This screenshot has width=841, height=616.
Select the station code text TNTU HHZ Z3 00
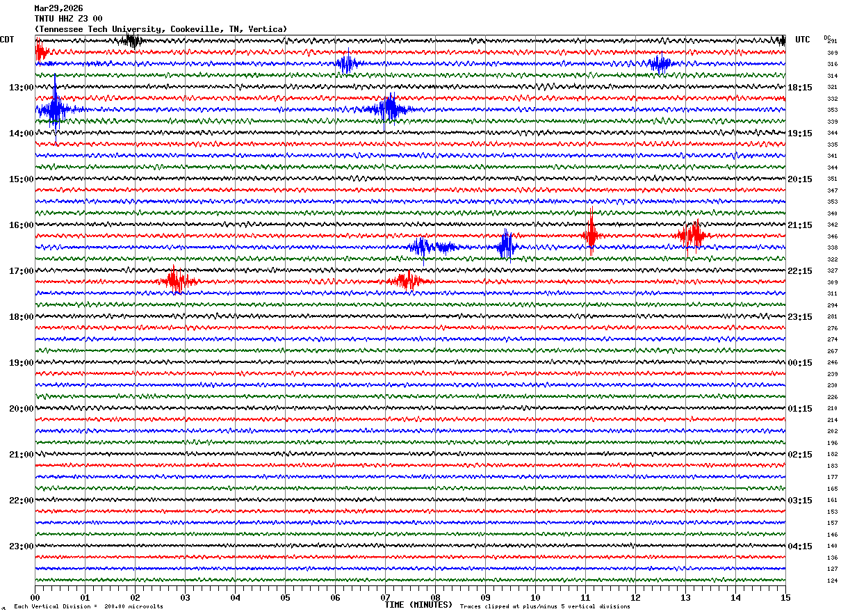68,19
